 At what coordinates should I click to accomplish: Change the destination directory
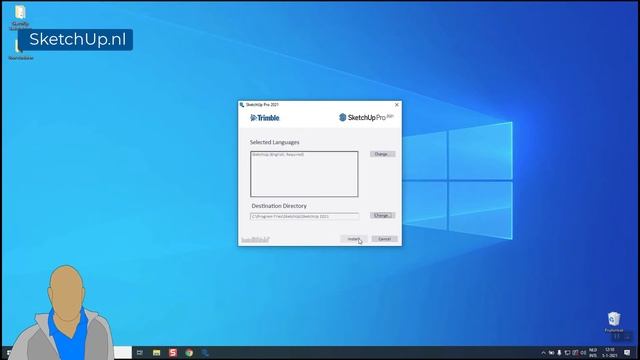click(x=382, y=215)
